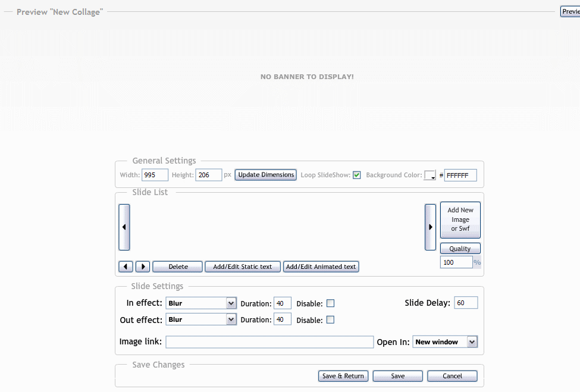This screenshot has width=580, height=392.
Task: Toggle Loop SlideShow checkbox
Action: (x=356, y=175)
